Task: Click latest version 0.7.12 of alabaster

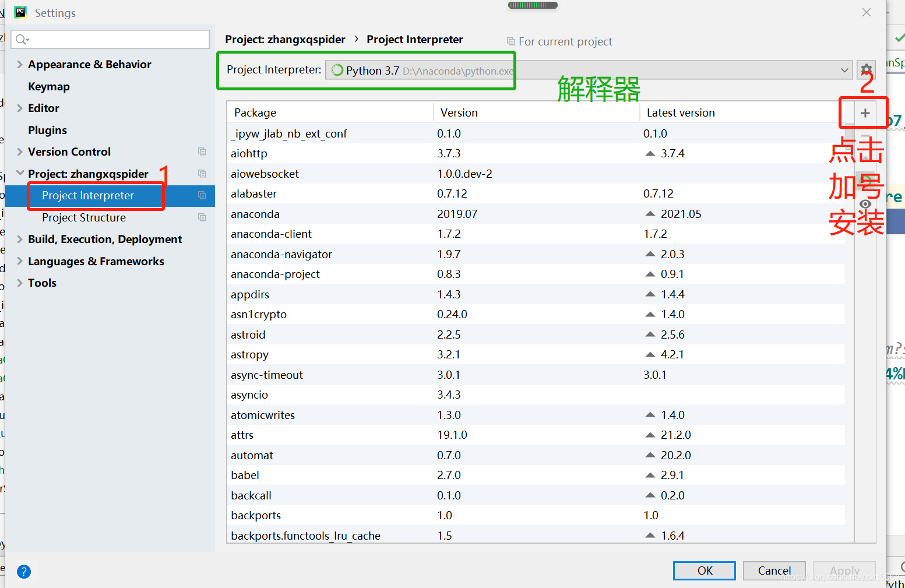Action: 658,193
